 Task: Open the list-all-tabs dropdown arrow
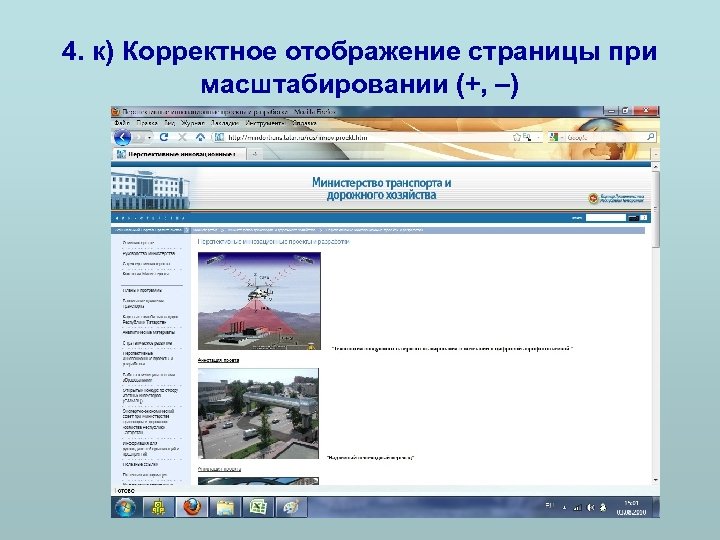pyautogui.click(x=656, y=154)
